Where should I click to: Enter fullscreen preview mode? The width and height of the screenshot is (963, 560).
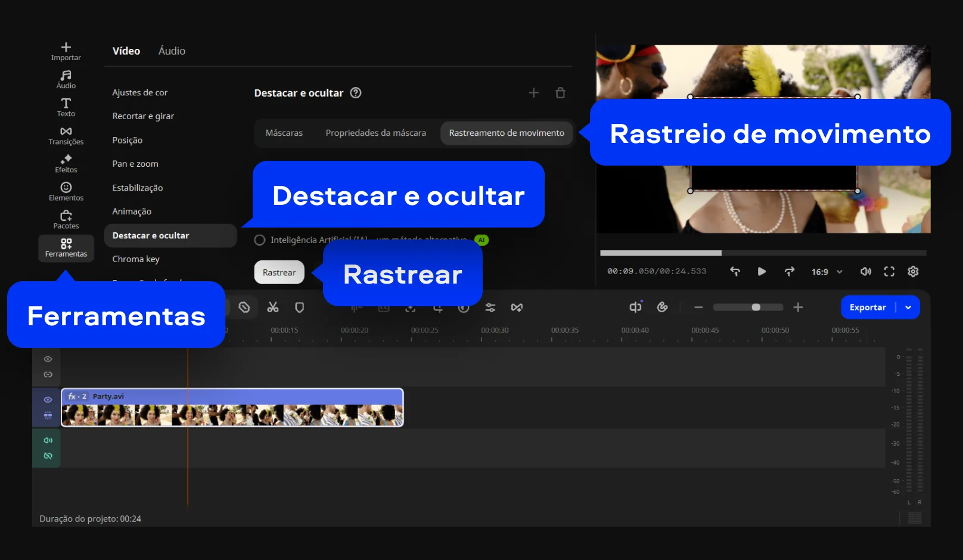coord(889,272)
